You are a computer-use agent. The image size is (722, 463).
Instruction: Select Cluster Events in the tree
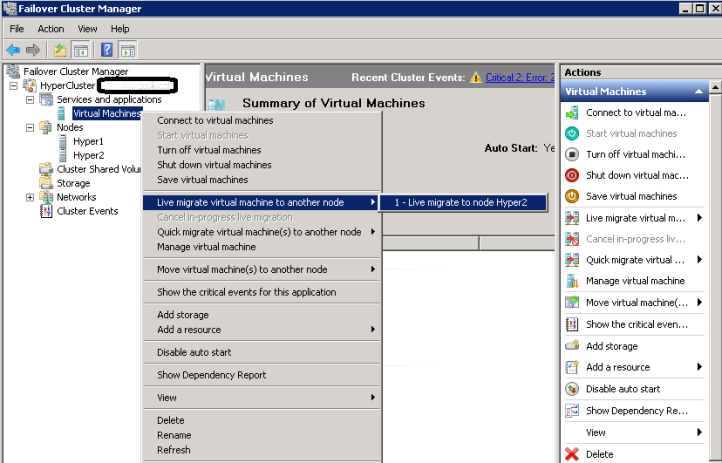pyautogui.click(x=87, y=211)
